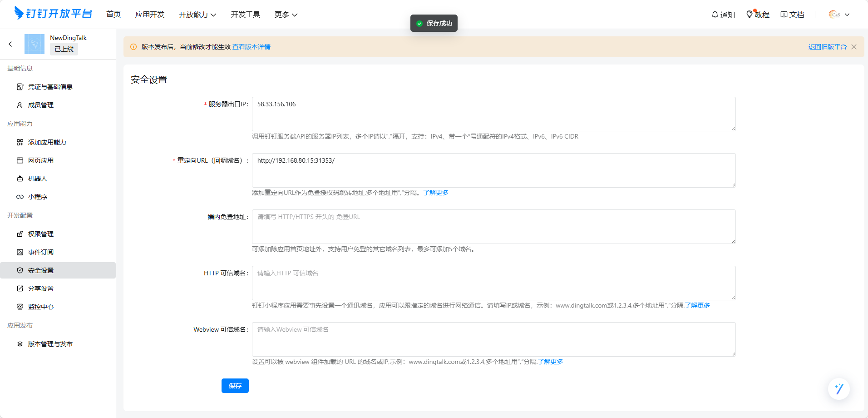Open 开发工具 in the top navigation
The width and height of the screenshot is (868, 418).
point(245,15)
